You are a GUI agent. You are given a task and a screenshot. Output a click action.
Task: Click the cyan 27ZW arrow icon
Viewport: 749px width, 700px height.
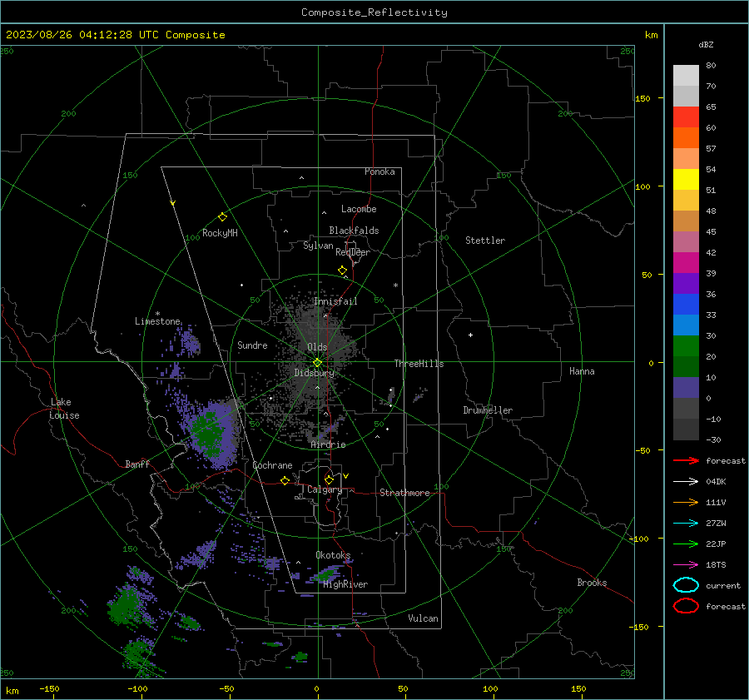point(686,524)
